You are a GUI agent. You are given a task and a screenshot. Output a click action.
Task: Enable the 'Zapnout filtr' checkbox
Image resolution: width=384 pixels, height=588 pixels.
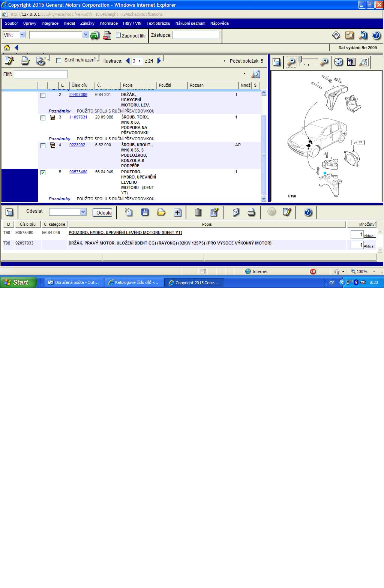tap(118, 35)
